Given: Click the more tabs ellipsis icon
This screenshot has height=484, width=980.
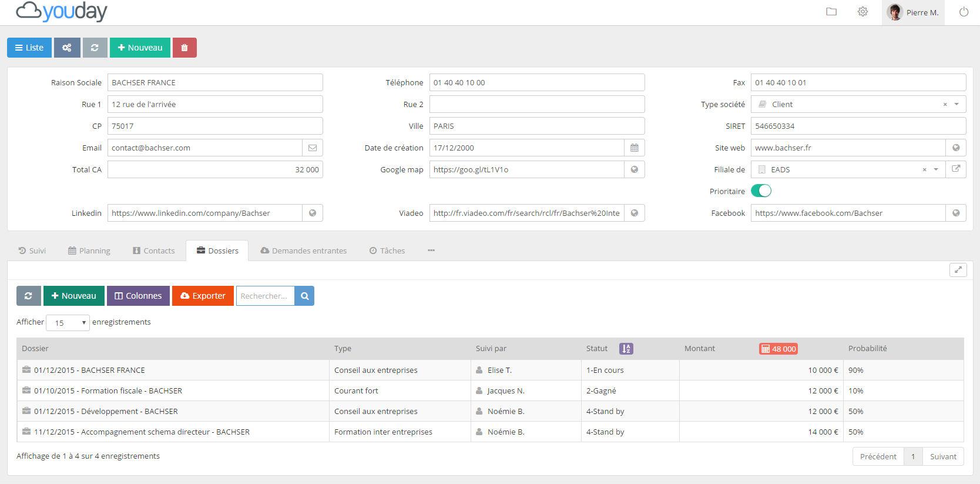Looking at the screenshot, I should (431, 251).
